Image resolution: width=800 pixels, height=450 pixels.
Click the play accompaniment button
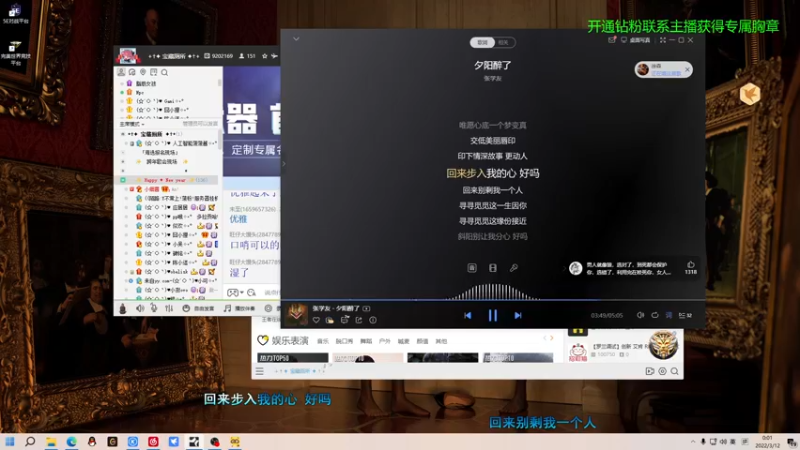point(239,308)
